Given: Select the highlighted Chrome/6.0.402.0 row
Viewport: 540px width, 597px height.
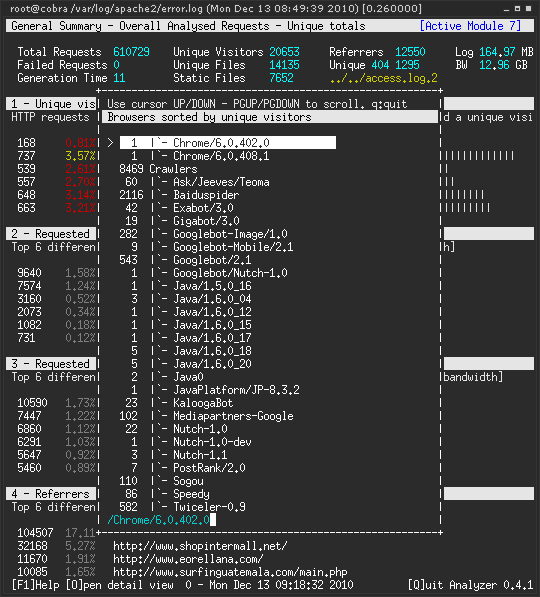Looking at the screenshot, I should pos(228,143).
